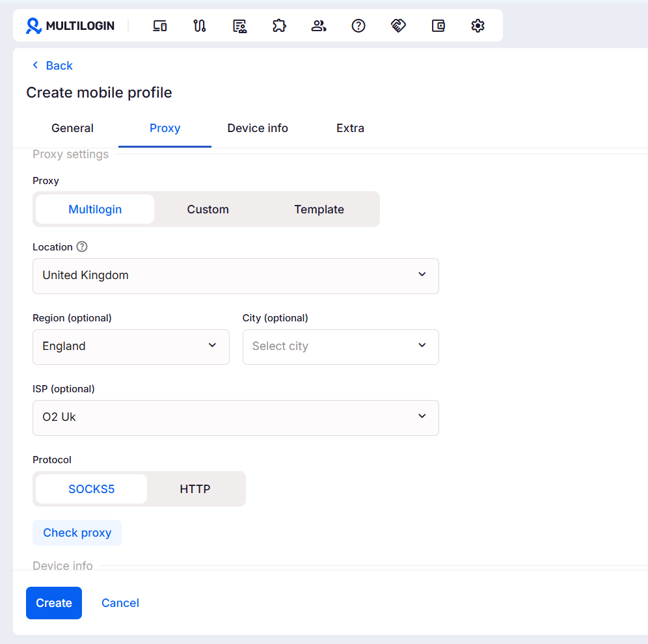The height and width of the screenshot is (644, 648).
Task: Open the settings gear icon
Action: click(478, 25)
